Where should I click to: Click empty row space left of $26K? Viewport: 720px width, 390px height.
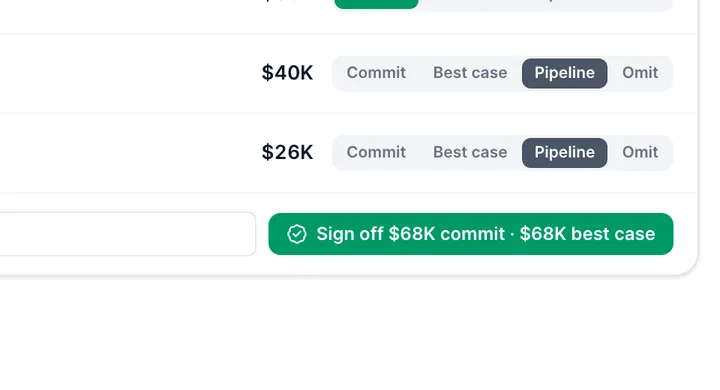[129, 153]
